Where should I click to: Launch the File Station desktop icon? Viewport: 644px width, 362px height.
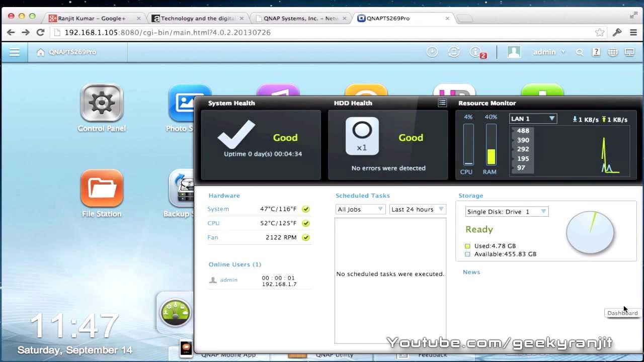[x=102, y=189]
